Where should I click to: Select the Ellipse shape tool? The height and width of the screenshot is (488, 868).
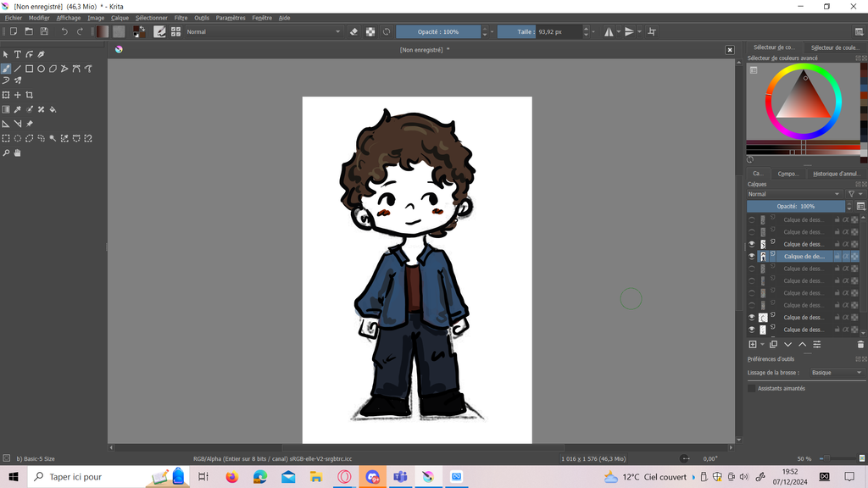pyautogui.click(x=41, y=69)
